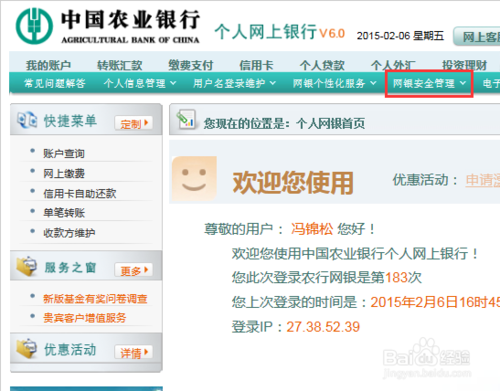
Task: Expand the 网银安全管理 dropdown
Action: click(x=429, y=83)
